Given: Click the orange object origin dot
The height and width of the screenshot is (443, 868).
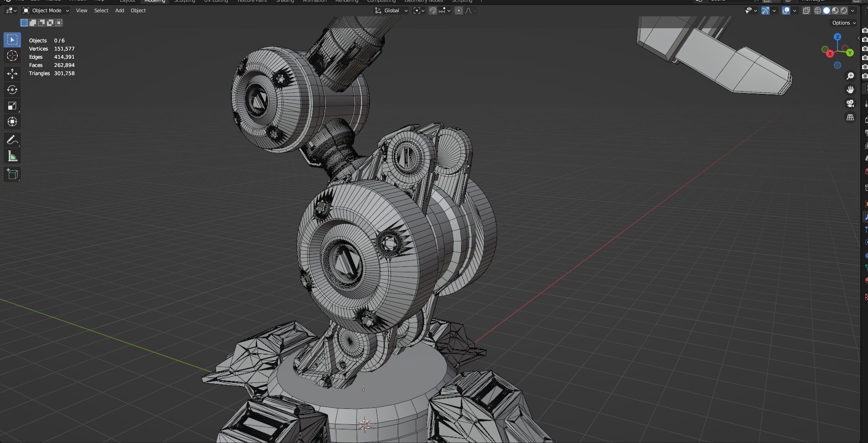Looking at the screenshot, I should 363,390.
